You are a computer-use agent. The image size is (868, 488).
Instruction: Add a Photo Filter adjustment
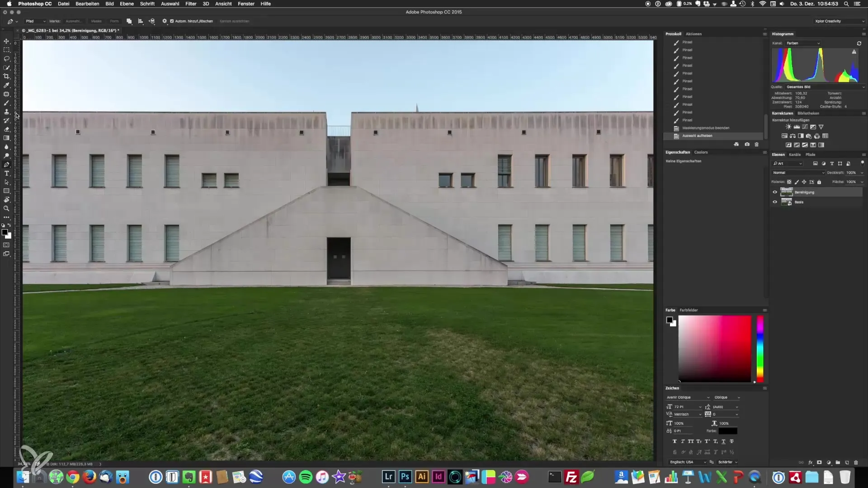pyautogui.click(x=809, y=136)
